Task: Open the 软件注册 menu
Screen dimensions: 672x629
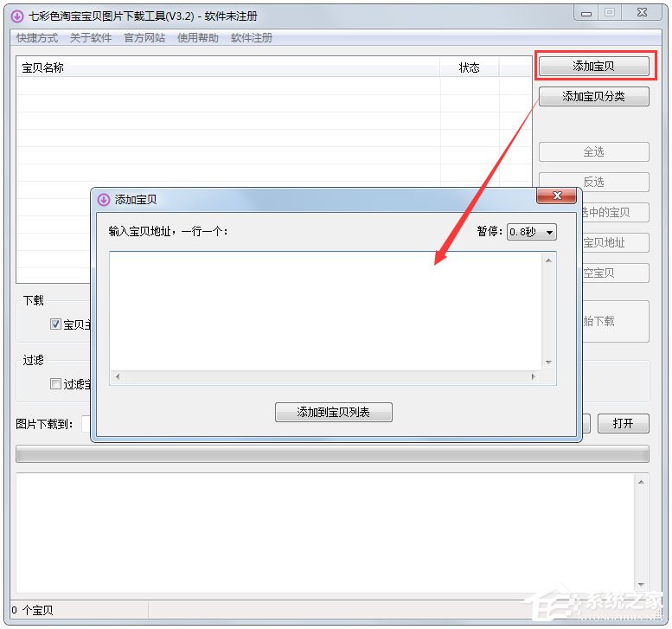Action: tap(251, 38)
